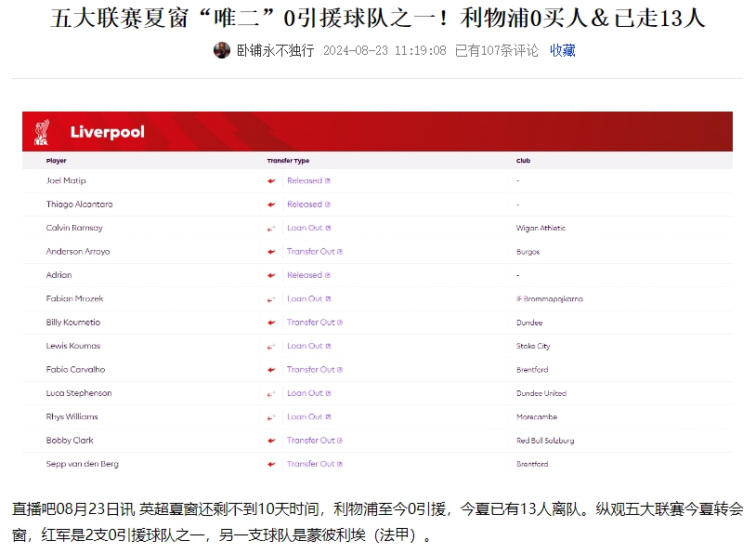Select the player name Lewis Koumas
The height and width of the screenshot is (554, 756).
73,346
